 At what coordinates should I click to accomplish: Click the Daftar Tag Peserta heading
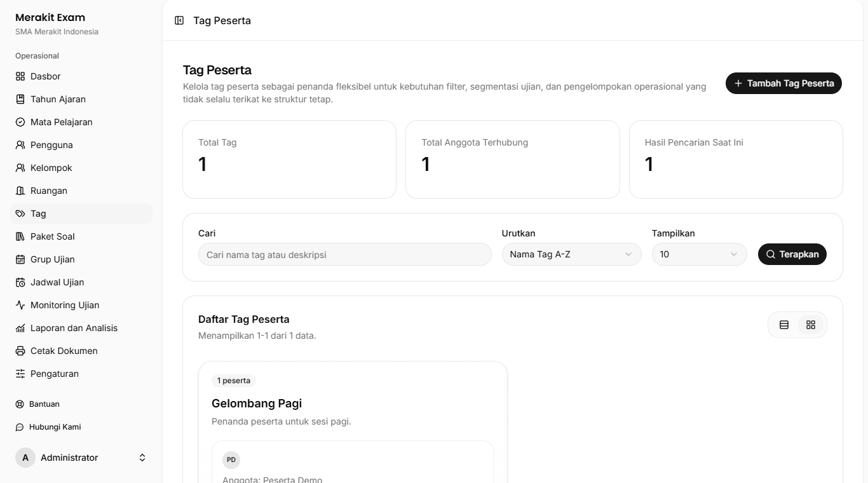point(244,319)
